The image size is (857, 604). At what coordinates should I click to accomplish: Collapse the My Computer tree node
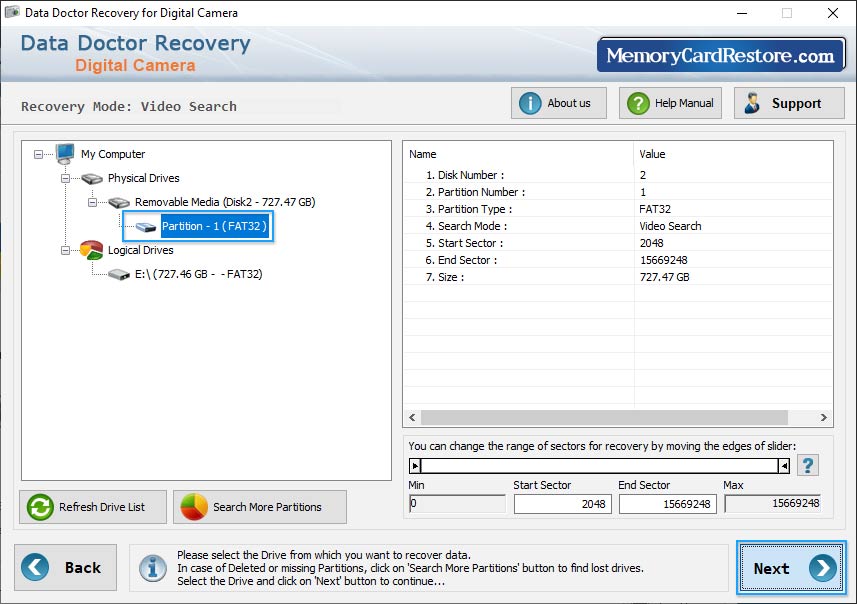(38, 155)
